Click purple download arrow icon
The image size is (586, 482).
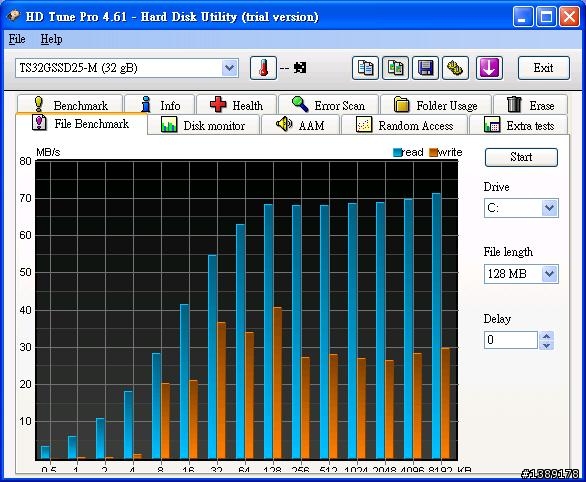489,68
